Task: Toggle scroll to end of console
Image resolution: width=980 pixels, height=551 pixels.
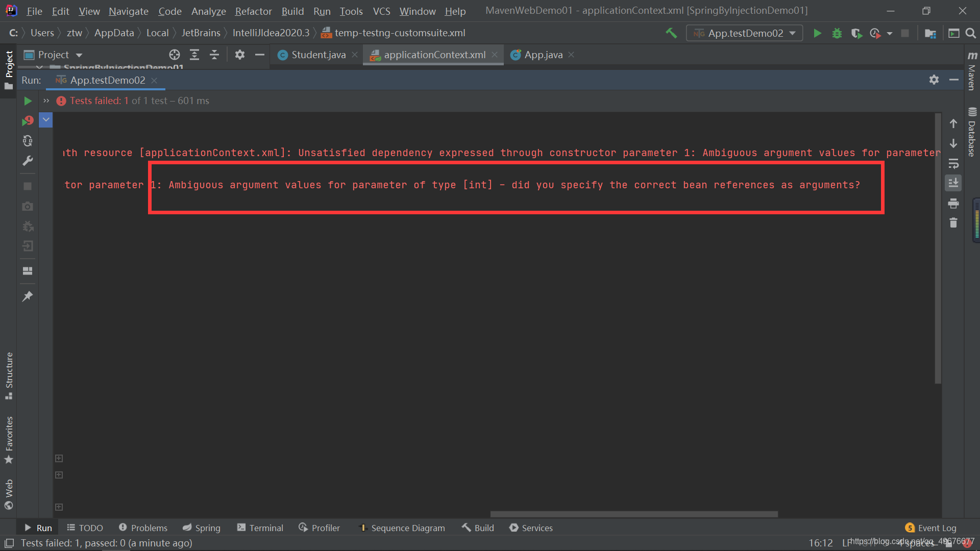Action: tap(953, 183)
